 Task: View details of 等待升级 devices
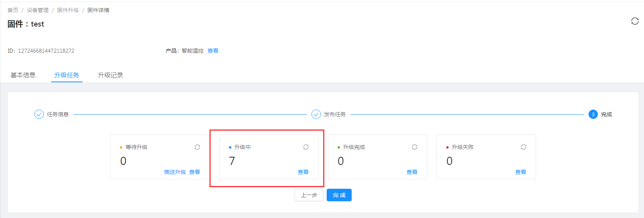tap(195, 172)
